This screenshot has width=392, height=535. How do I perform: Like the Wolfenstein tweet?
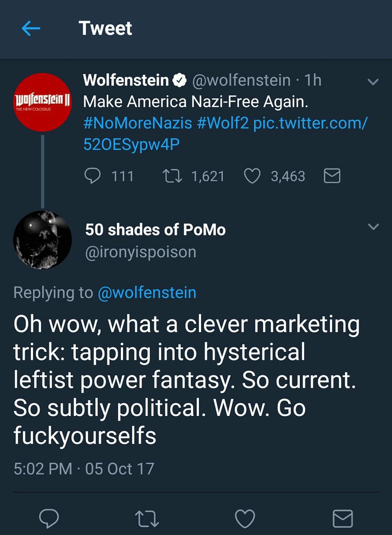point(252,176)
